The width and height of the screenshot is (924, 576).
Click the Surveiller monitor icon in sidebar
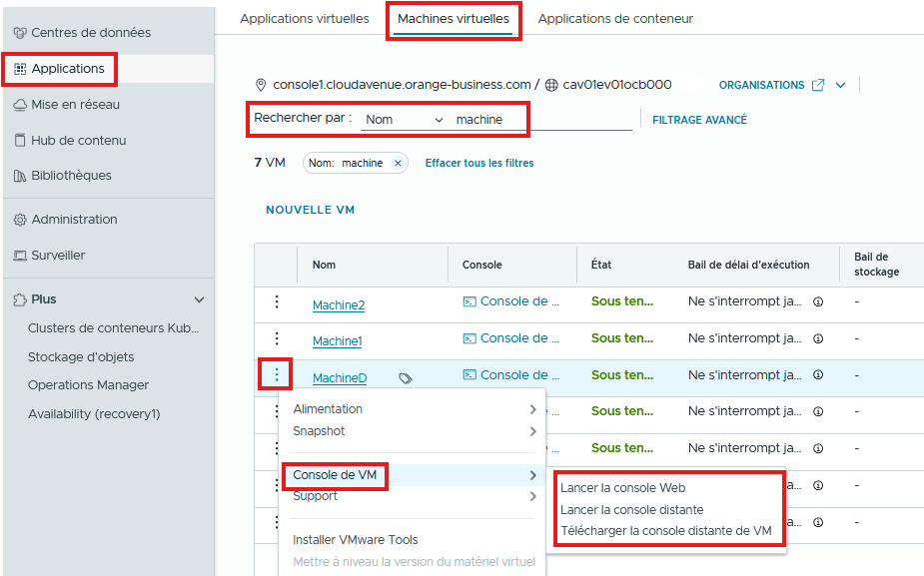click(20, 256)
